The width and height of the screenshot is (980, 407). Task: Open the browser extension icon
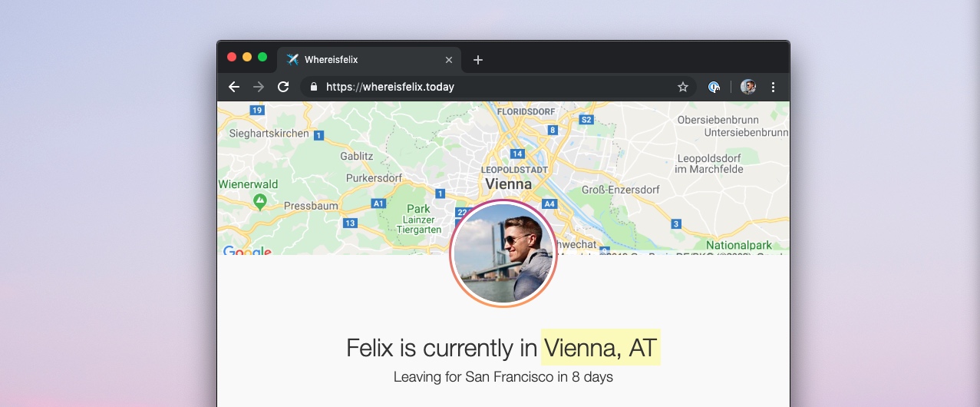pos(714,87)
